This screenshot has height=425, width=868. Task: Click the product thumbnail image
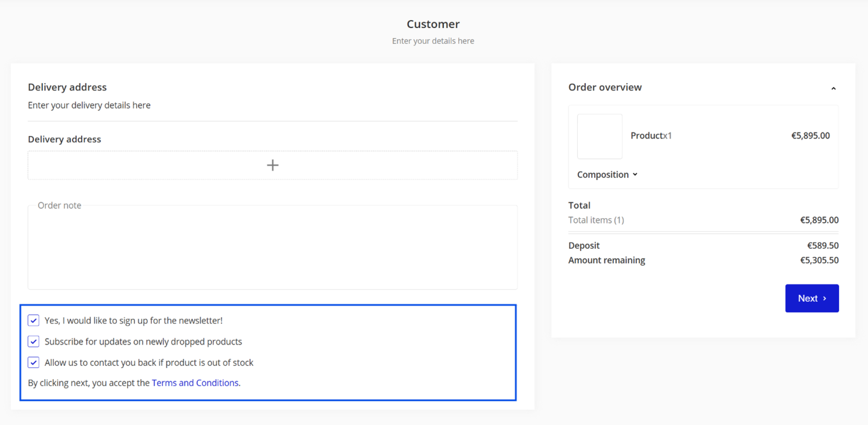[x=600, y=136]
